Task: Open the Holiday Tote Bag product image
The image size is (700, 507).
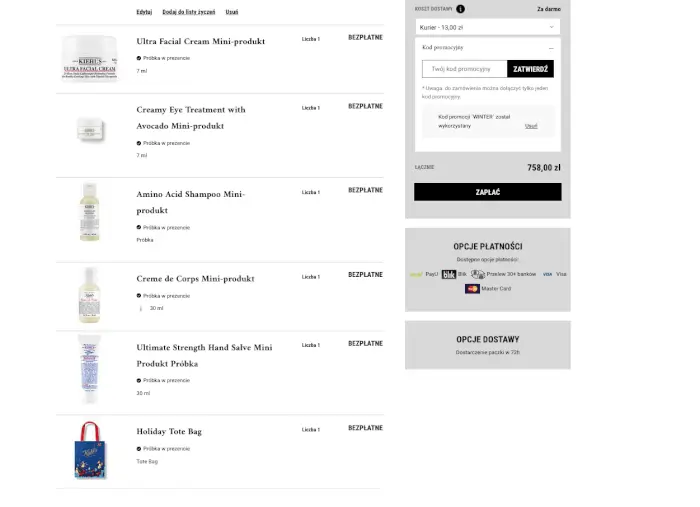Action: click(90, 449)
